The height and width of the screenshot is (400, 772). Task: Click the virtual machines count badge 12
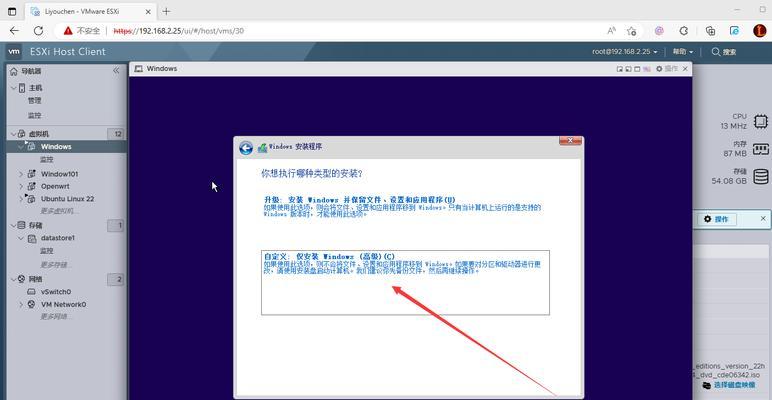click(x=117, y=133)
